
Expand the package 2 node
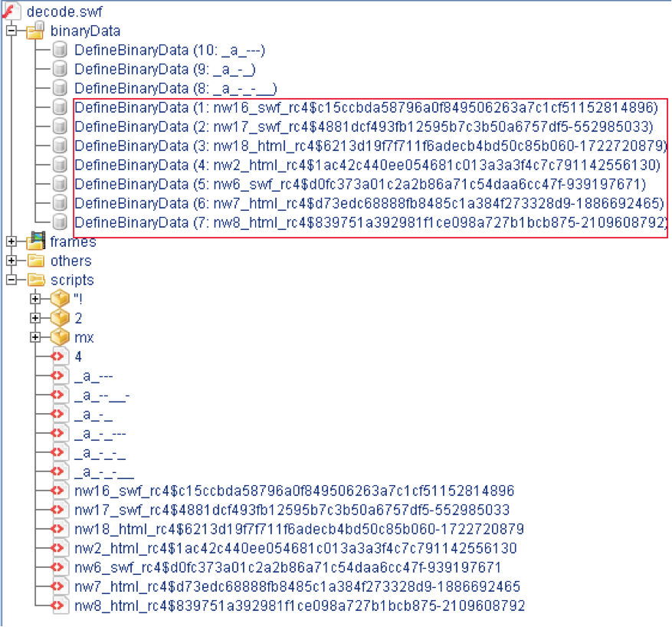tap(35, 318)
